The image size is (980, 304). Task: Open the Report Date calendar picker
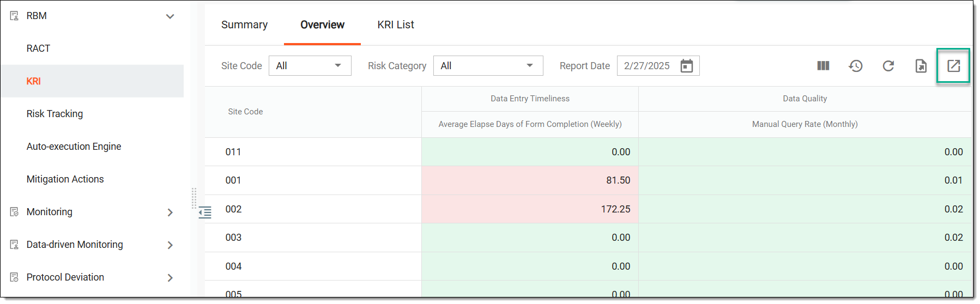(687, 66)
